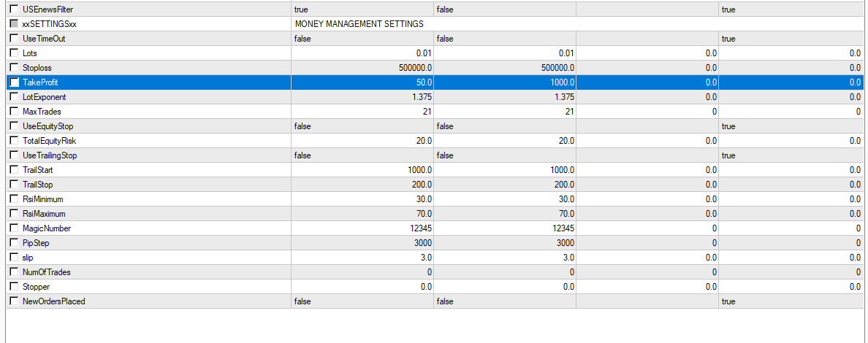Check the UseTrailingStop checkbox
The height and width of the screenshot is (343, 868).
coord(15,155)
